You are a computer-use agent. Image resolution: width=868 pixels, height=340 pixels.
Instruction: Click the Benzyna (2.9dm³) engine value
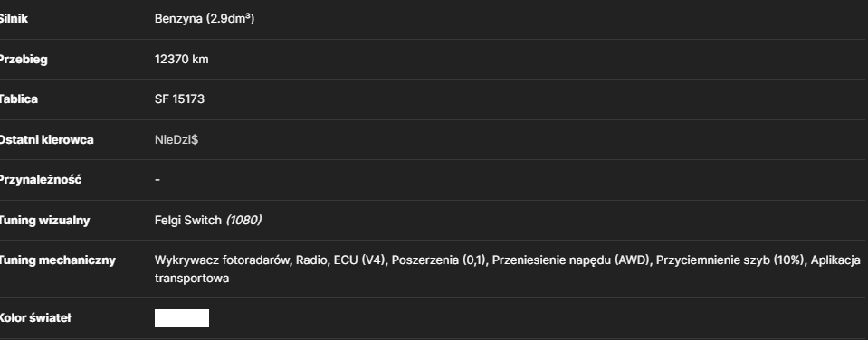[205, 19]
